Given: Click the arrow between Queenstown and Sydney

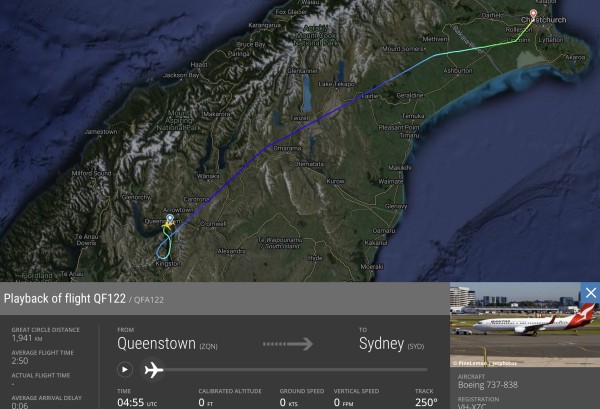Looking at the screenshot, I should point(288,344).
